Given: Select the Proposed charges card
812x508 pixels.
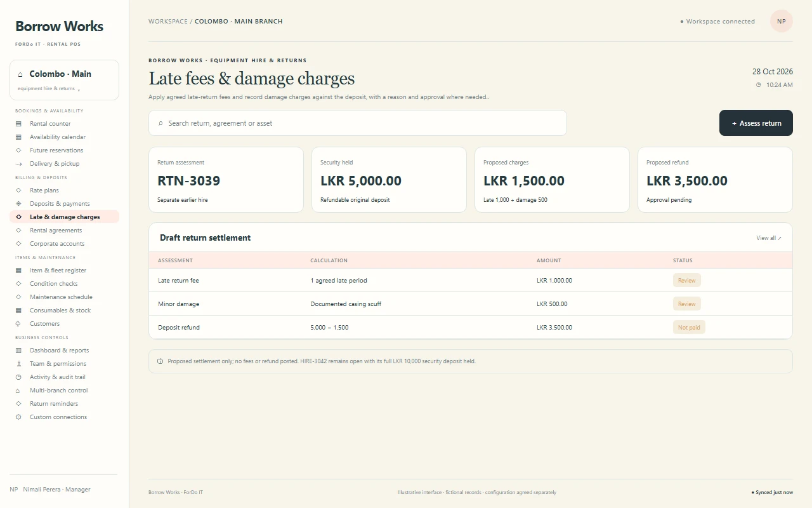Looking at the screenshot, I should click(552, 180).
